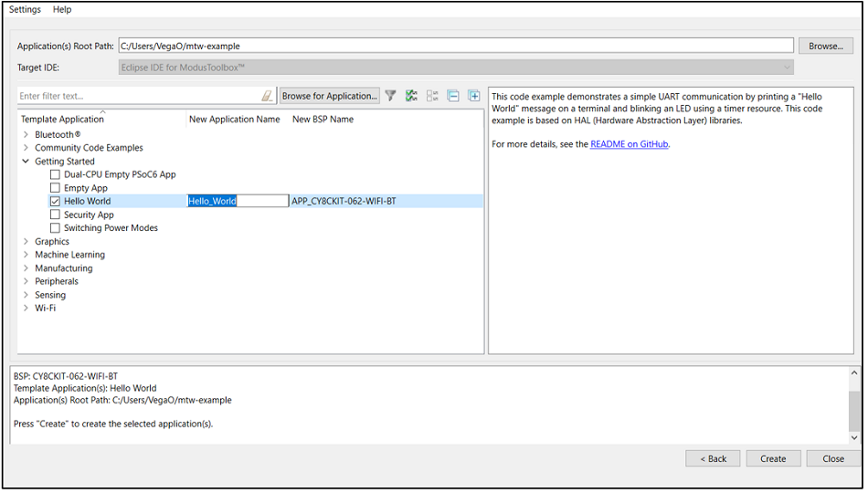Expand the Bluetooth category
This screenshot has height=493, width=868.
point(26,134)
